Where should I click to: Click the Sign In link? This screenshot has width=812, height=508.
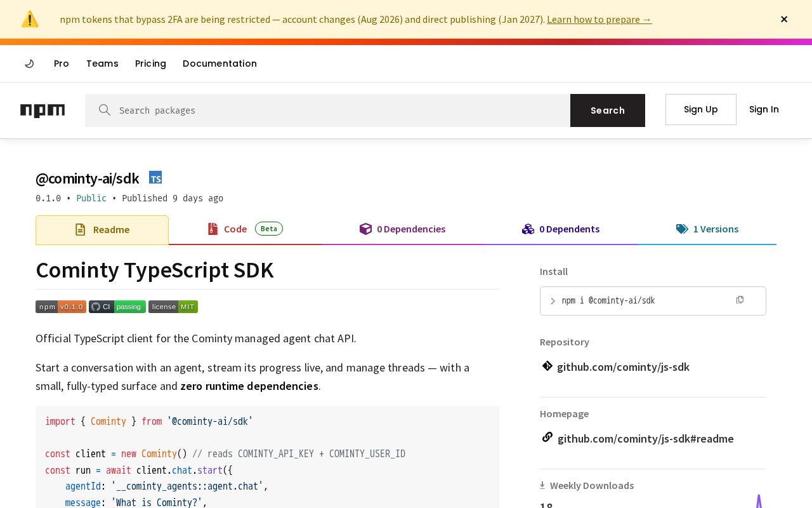[x=764, y=109]
